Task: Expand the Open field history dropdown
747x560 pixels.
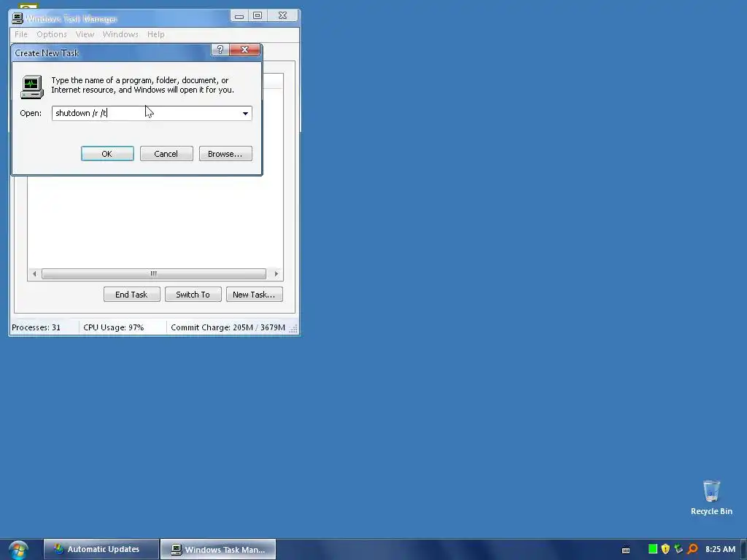Action: tap(245, 113)
